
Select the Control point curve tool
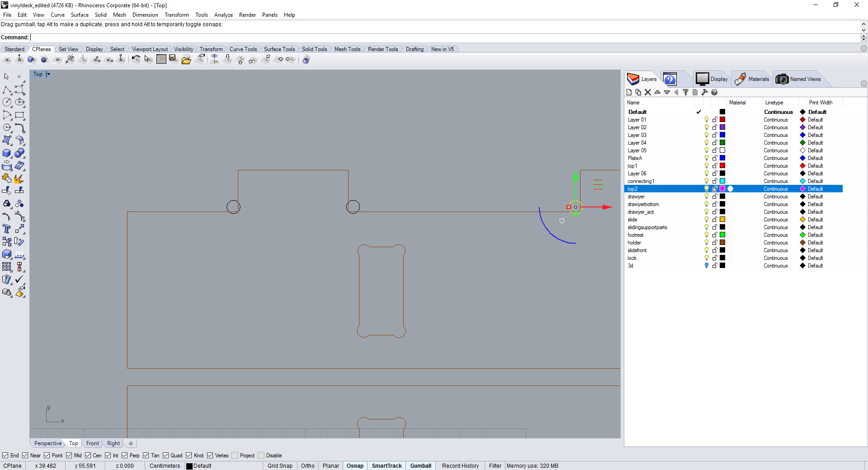click(x=19, y=90)
